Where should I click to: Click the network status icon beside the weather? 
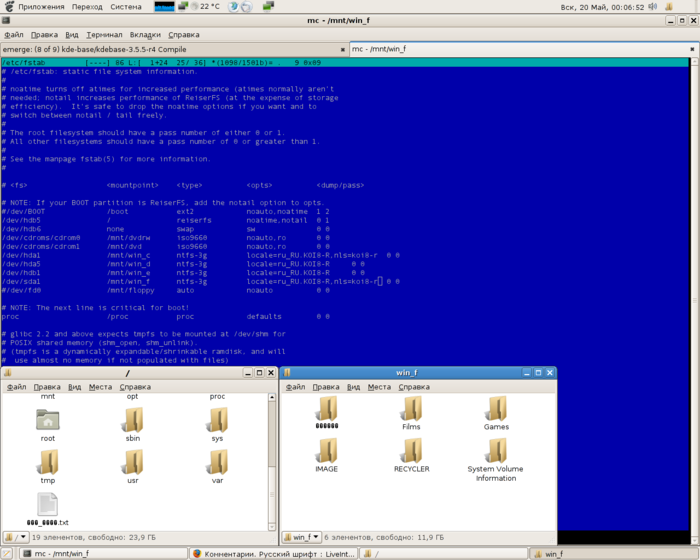pos(183,6)
